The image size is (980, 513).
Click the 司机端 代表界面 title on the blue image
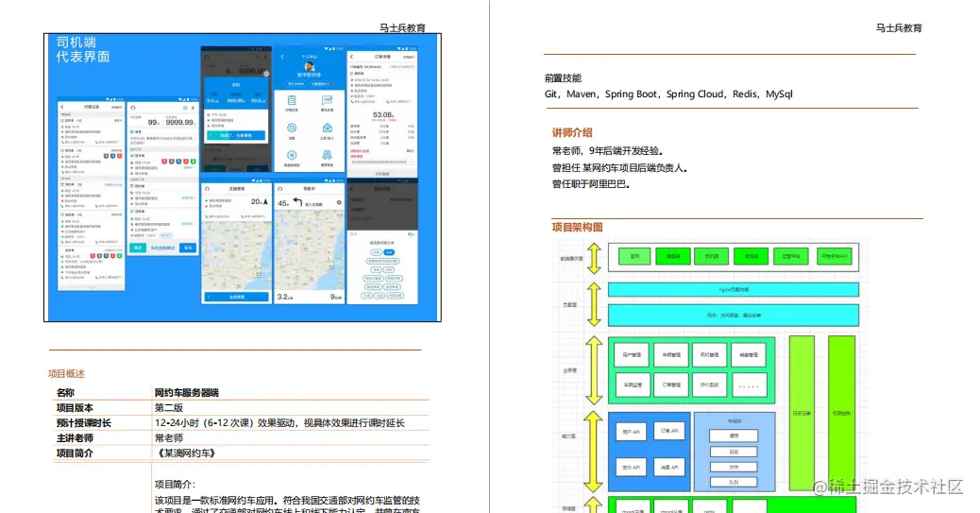(x=83, y=49)
